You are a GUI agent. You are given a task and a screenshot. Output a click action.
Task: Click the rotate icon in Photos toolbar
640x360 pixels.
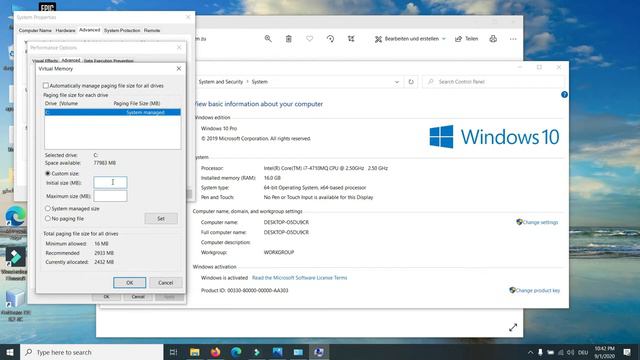(x=331, y=39)
